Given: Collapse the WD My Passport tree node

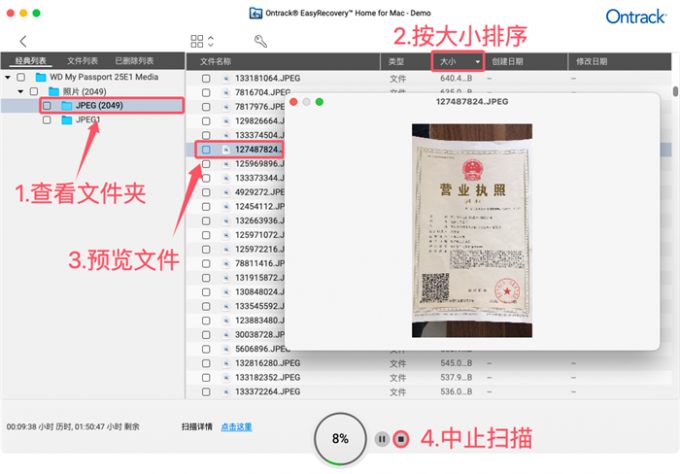Looking at the screenshot, I should [x=8, y=77].
